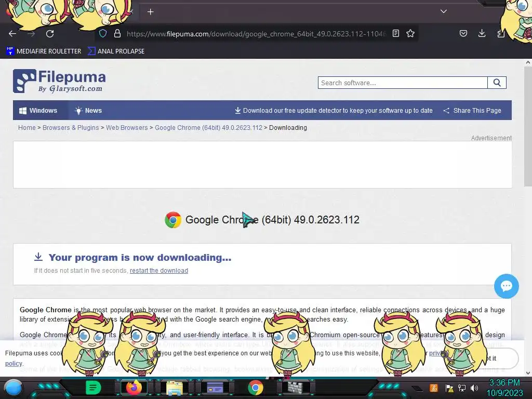Click the padlock site security icon

tap(117, 34)
